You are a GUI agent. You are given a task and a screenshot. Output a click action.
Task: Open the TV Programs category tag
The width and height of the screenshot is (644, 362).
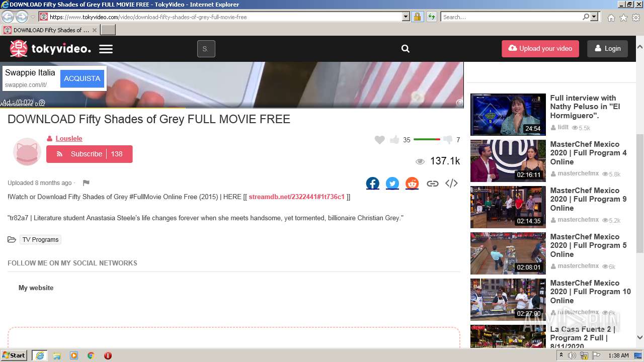40,240
